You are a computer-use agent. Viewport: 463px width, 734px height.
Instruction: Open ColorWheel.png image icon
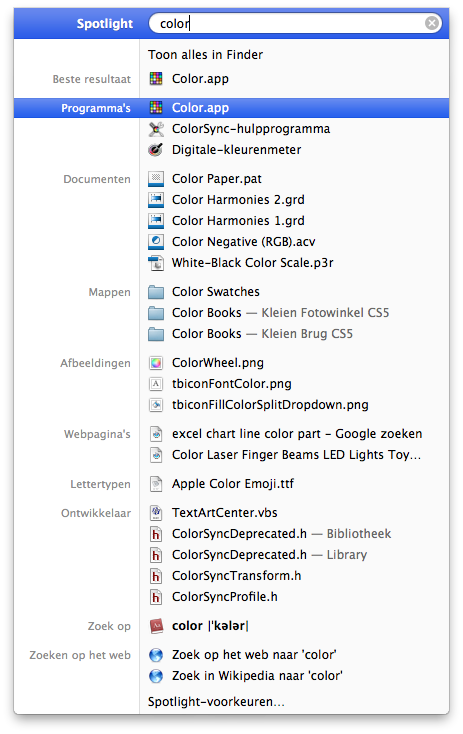[x=156, y=363]
